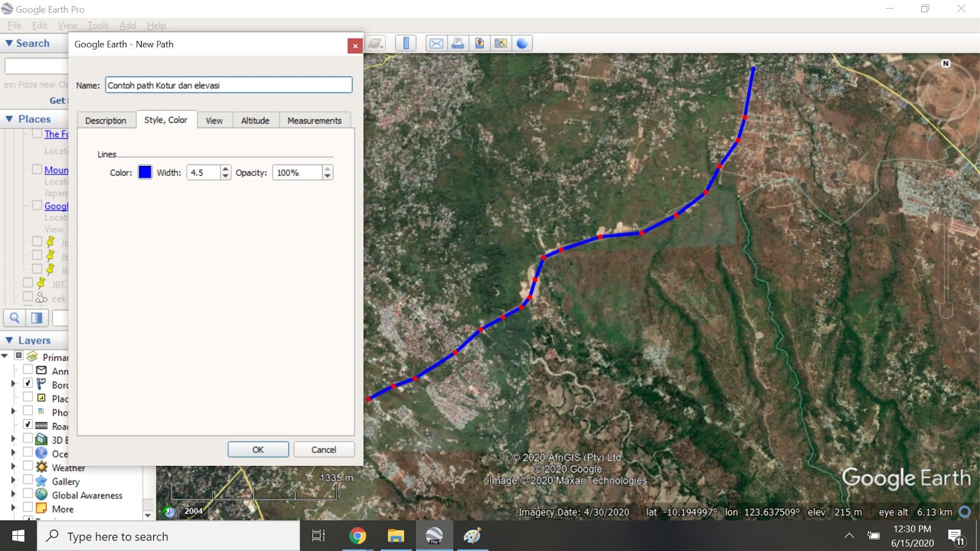Enable the More layer checkbox
This screenshot has width=980, height=551.
click(28, 507)
